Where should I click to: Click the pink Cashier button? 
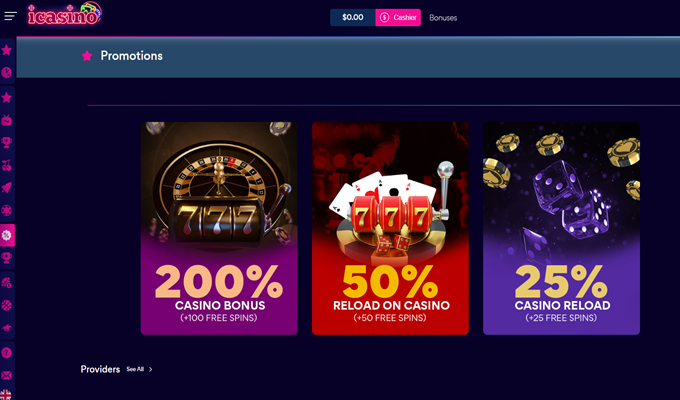point(398,17)
